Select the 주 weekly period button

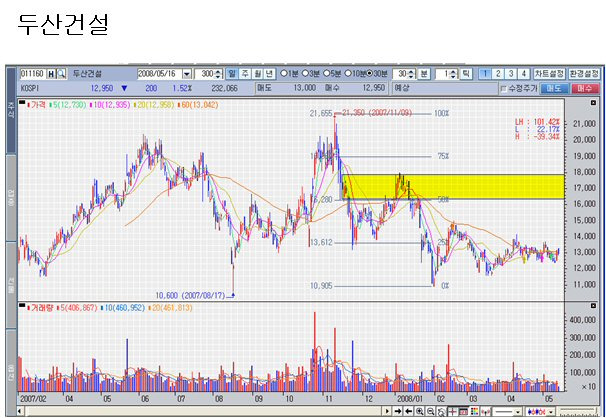[245, 73]
